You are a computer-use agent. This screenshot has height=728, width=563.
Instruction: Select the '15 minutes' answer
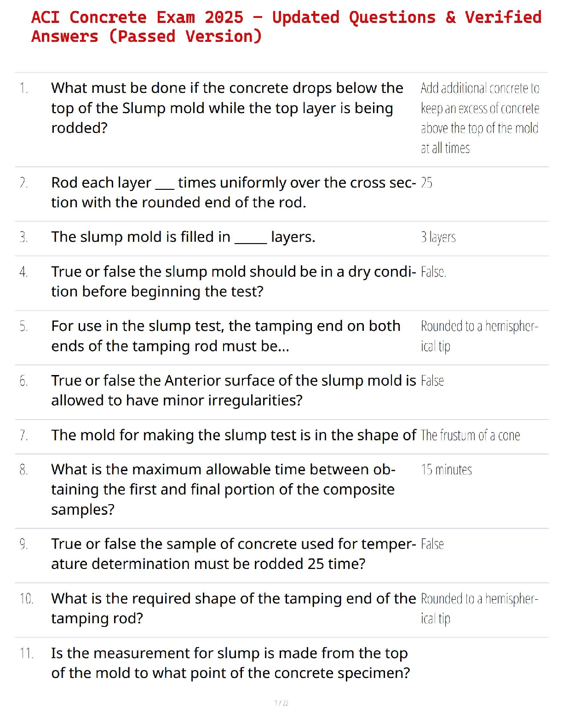point(446,470)
